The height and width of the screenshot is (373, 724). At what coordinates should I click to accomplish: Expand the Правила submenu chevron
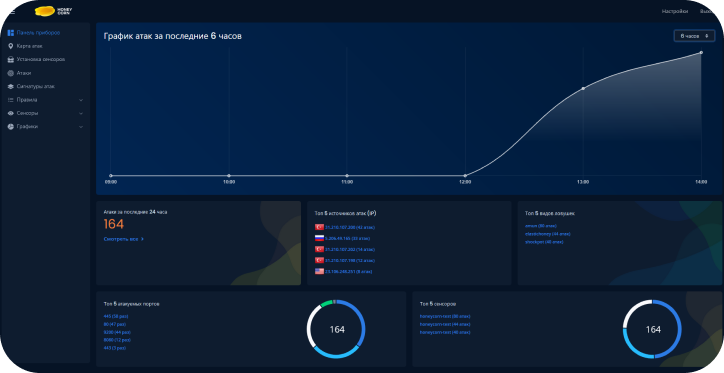(81, 100)
